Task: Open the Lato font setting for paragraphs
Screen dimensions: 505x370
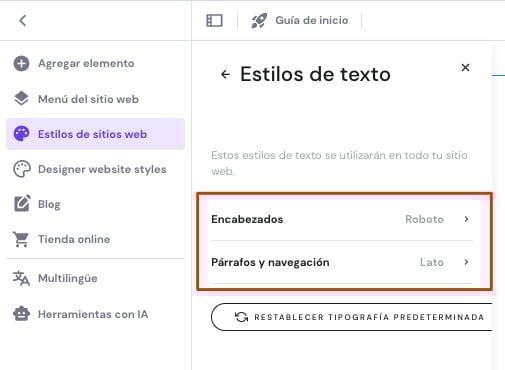Action: tap(432, 262)
